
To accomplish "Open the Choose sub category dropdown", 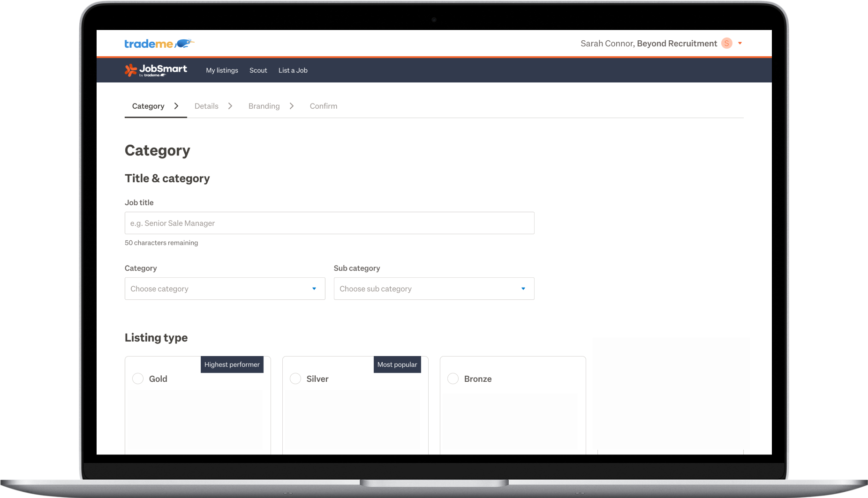I will click(433, 289).
